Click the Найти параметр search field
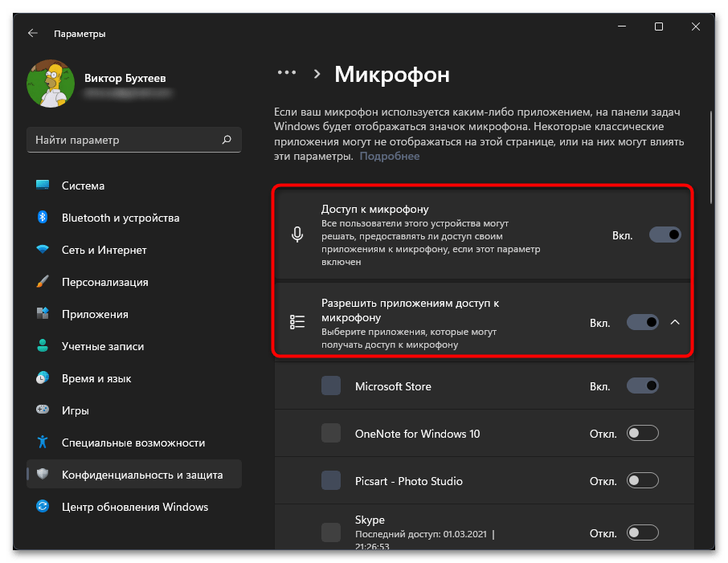The height and width of the screenshot is (563, 728). click(134, 140)
